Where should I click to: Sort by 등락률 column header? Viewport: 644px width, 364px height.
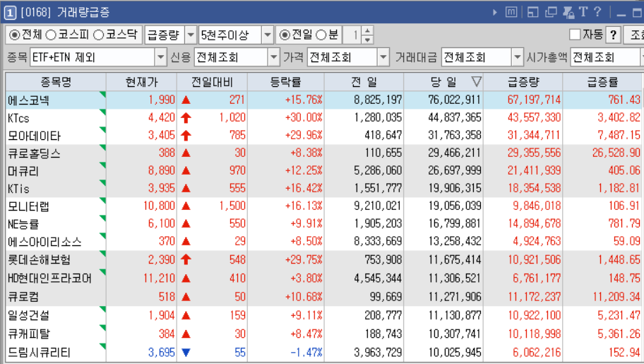286,82
